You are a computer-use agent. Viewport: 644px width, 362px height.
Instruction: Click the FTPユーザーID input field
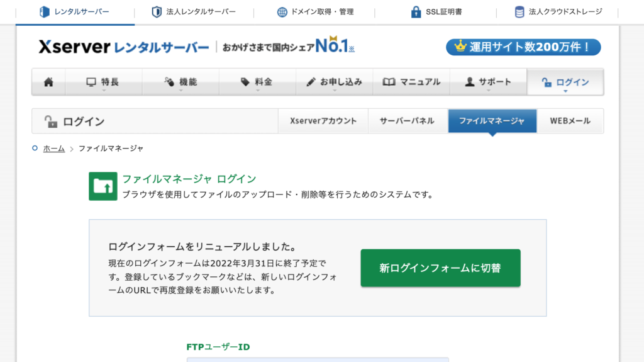tap(318, 359)
